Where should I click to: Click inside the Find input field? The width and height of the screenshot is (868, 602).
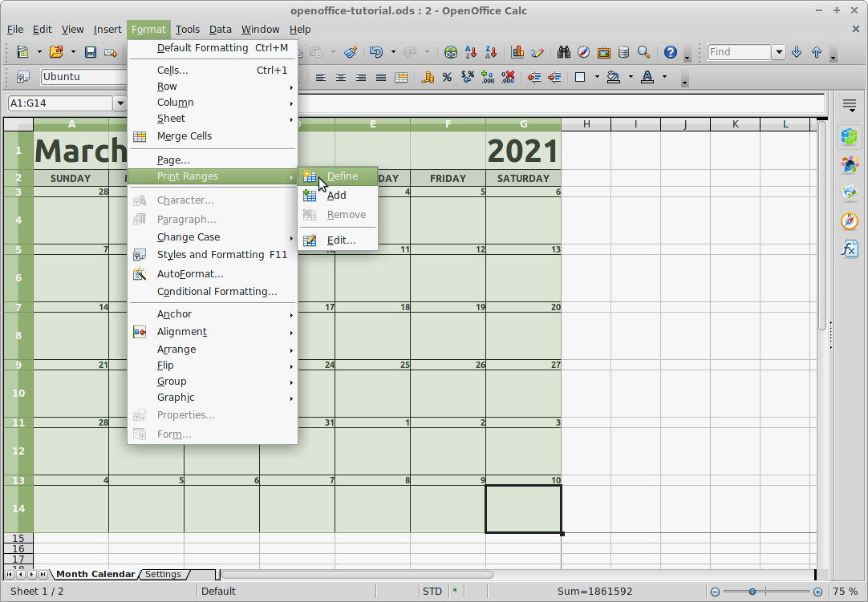click(x=740, y=51)
